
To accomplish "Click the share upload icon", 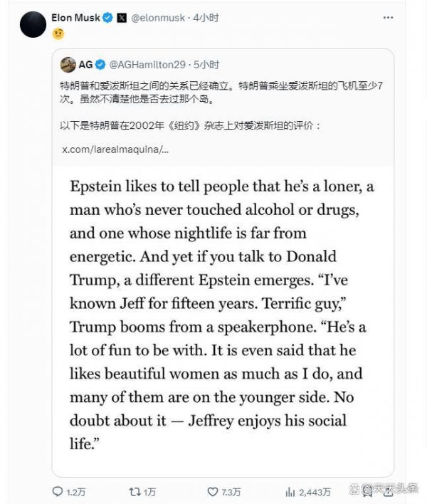I will pyautogui.click(x=388, y=492).
